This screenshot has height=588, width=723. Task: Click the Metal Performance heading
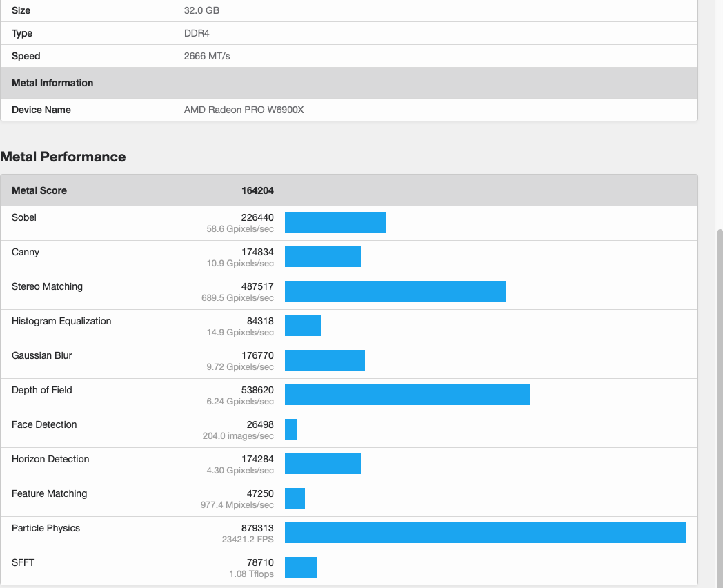point(63,157)
